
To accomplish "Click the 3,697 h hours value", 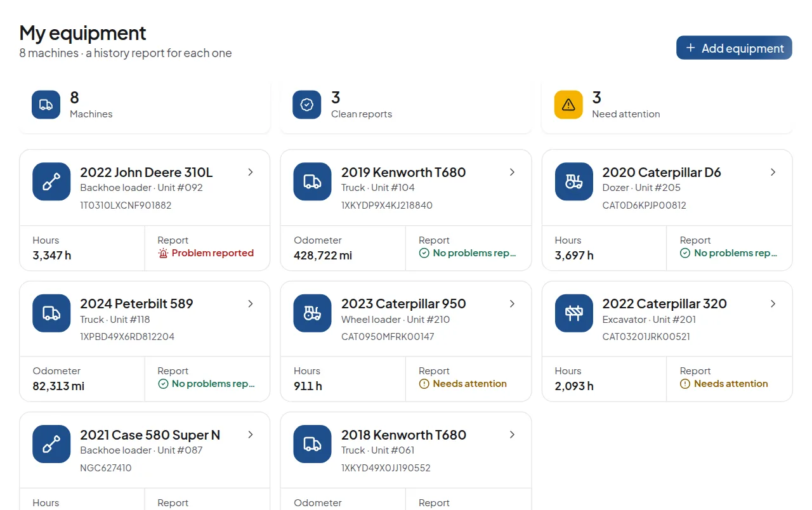I will tap(574, 256).
